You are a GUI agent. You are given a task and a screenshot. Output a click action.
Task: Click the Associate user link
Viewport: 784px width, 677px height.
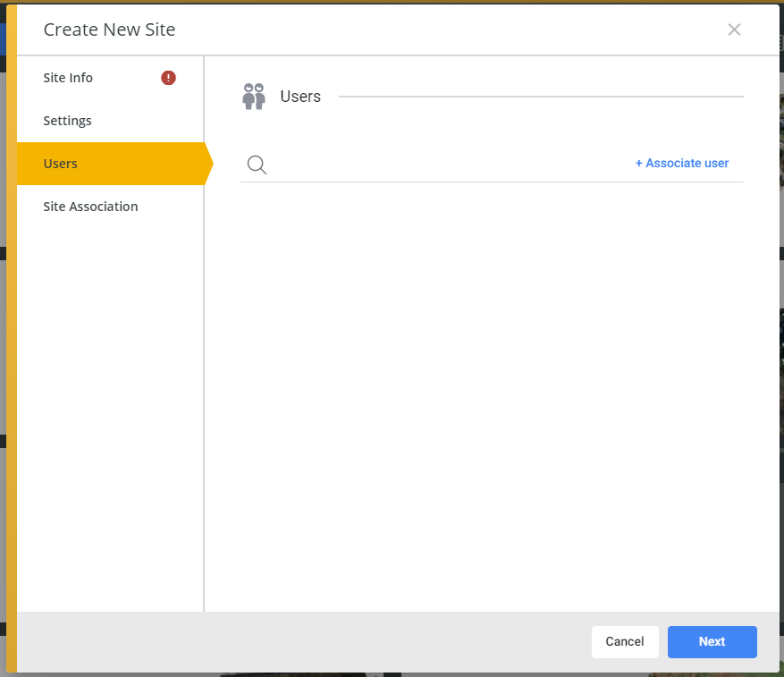682,163
